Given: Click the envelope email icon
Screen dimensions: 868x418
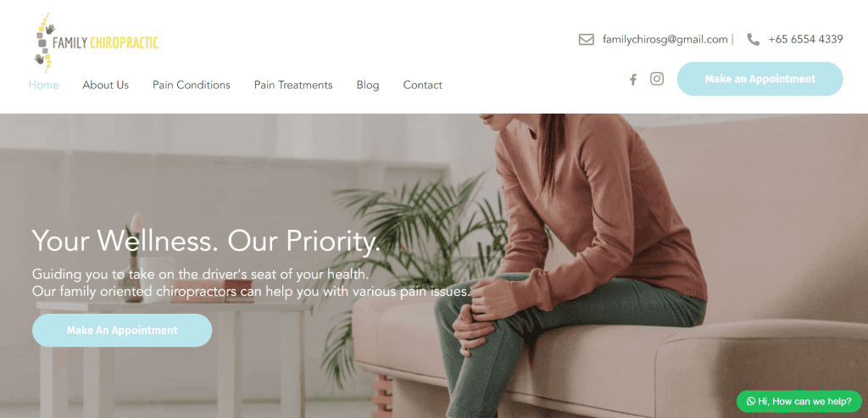Looking at the screenshot, I should (x=587, y=39).
